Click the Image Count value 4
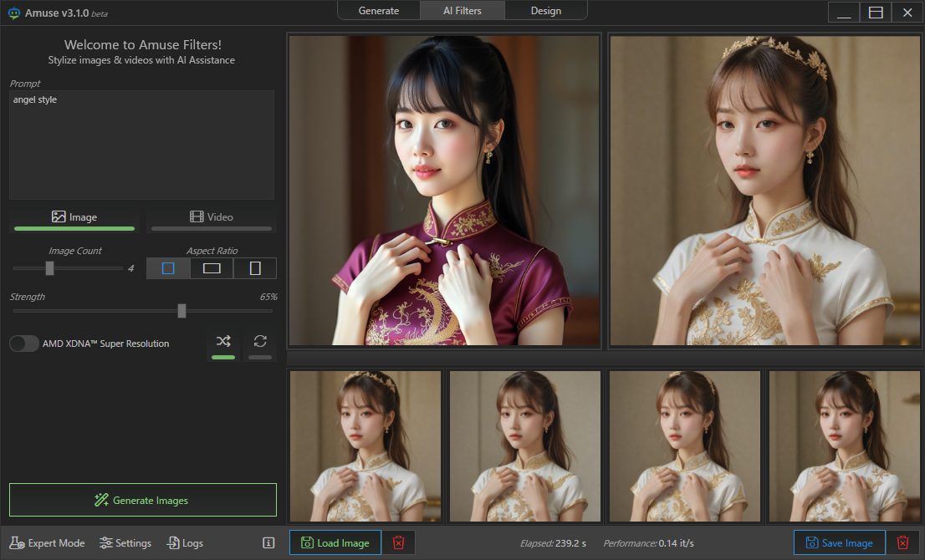Viewport: 925px width, 560px height. pyautogui.click(x=131, y=268)
